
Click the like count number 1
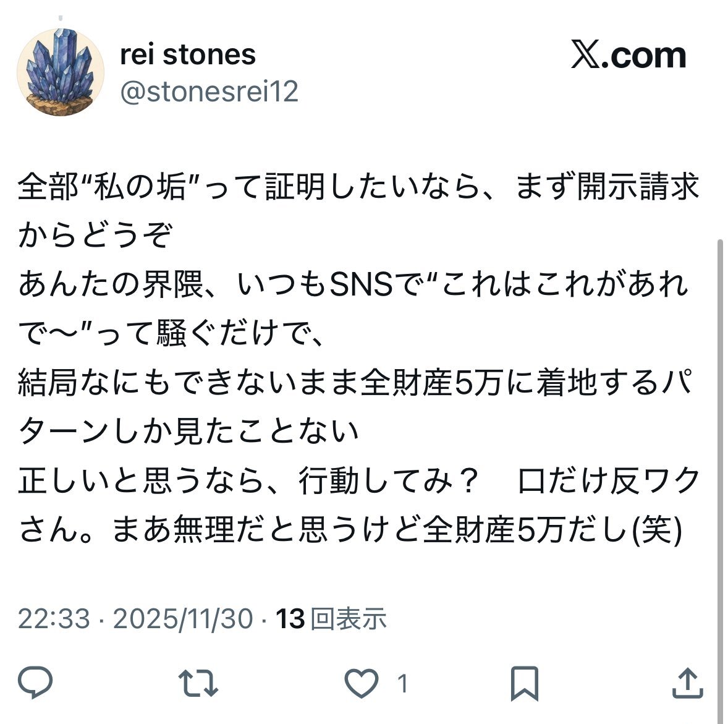[402, 684]
